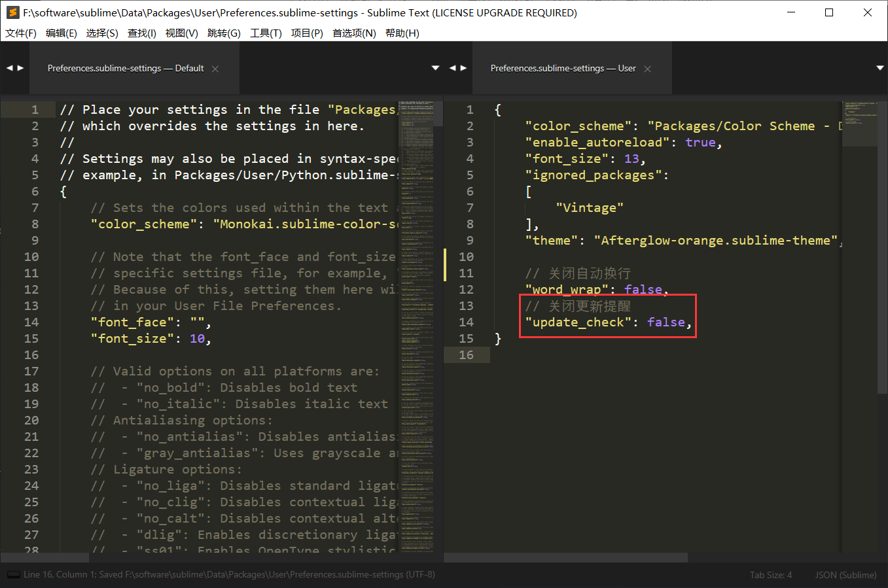Open the 工具(T) menu
The image size is (888, 588).
click(266, 33)
